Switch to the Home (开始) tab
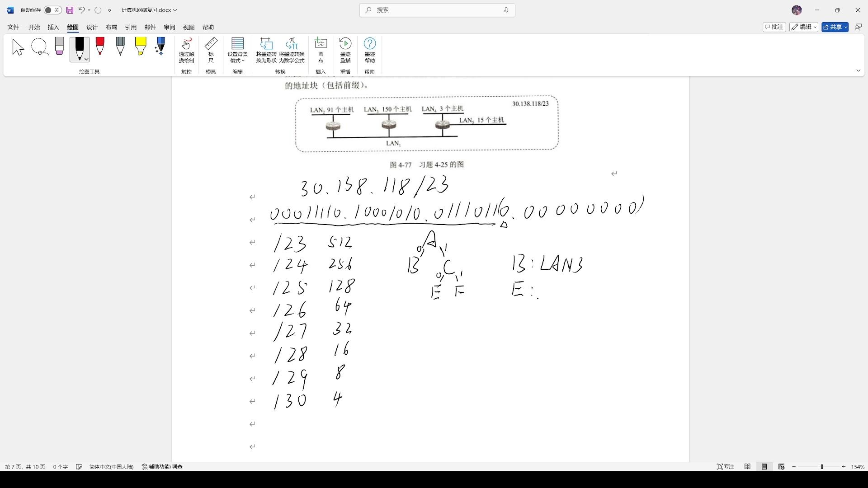 [x=34, y=27]
